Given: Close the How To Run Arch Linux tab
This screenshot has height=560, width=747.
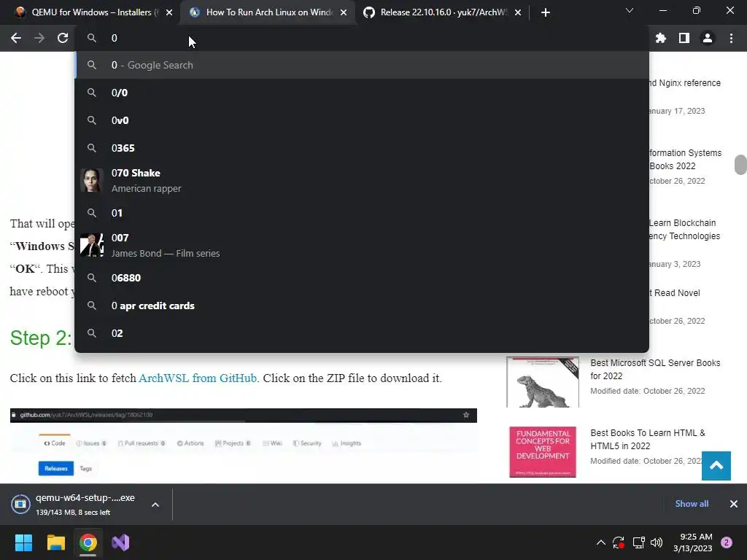Looking at the screenshot, I should pyautogui.click(x=344, y=12).
